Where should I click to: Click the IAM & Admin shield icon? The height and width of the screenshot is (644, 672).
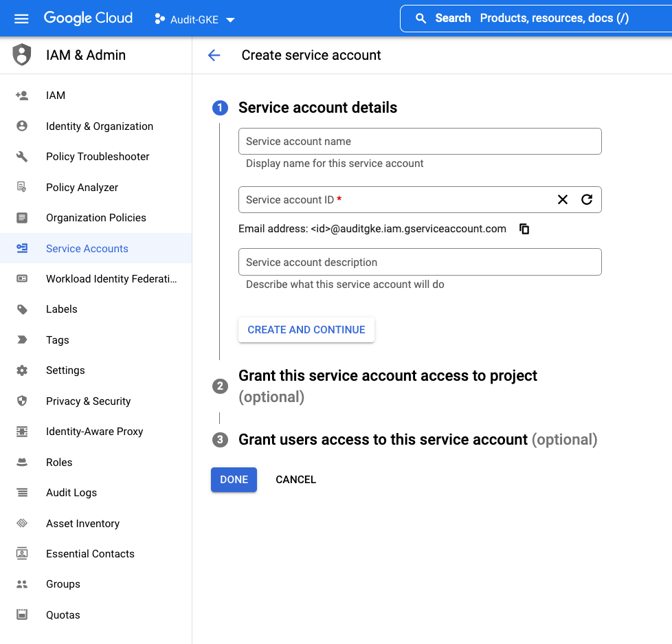[x=22, y=55]
